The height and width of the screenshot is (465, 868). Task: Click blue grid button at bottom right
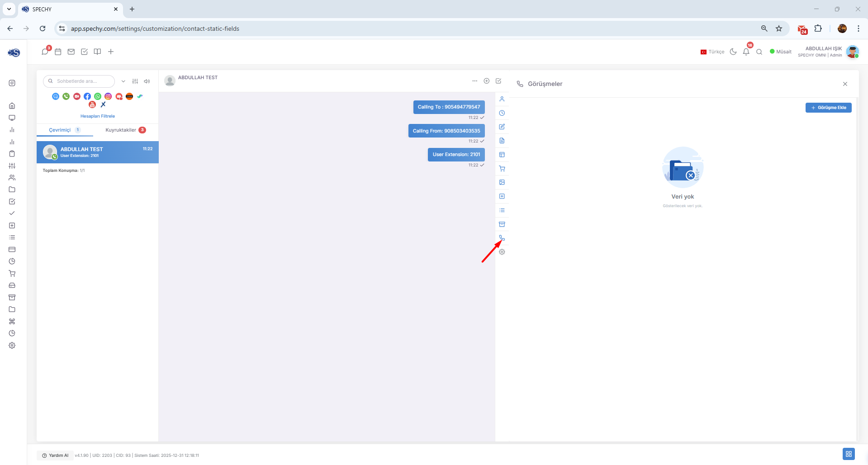coord(849,454)
